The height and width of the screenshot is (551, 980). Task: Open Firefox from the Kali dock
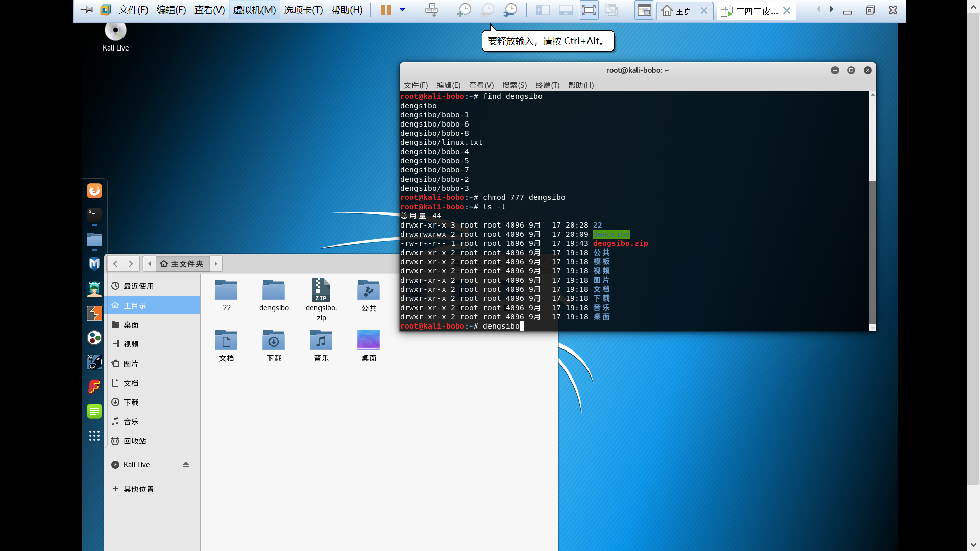94,191
